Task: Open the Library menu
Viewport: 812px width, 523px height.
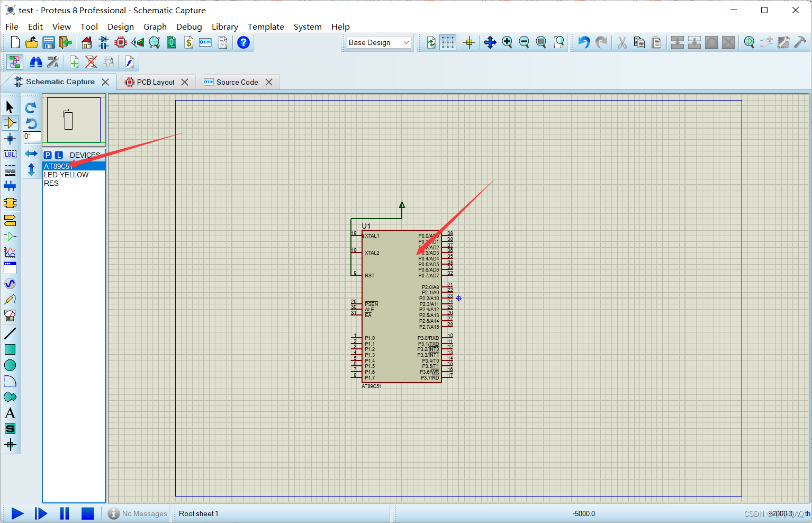Action: click(225, 26)
